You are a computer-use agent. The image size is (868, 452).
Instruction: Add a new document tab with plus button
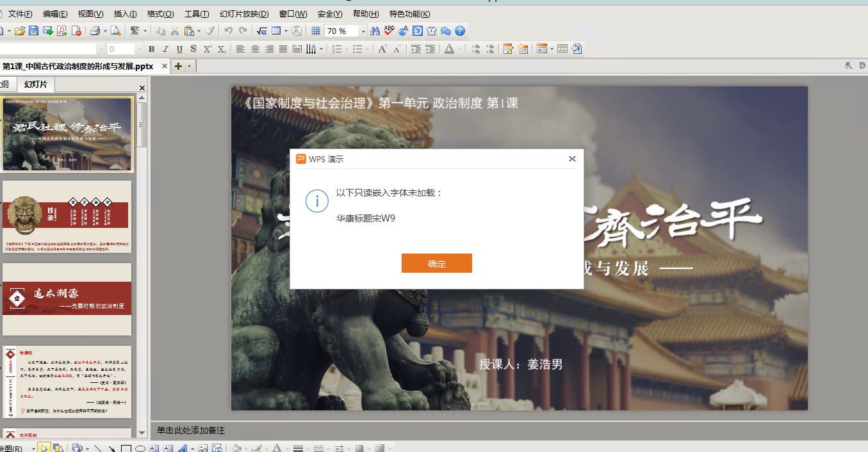[178, 66]
